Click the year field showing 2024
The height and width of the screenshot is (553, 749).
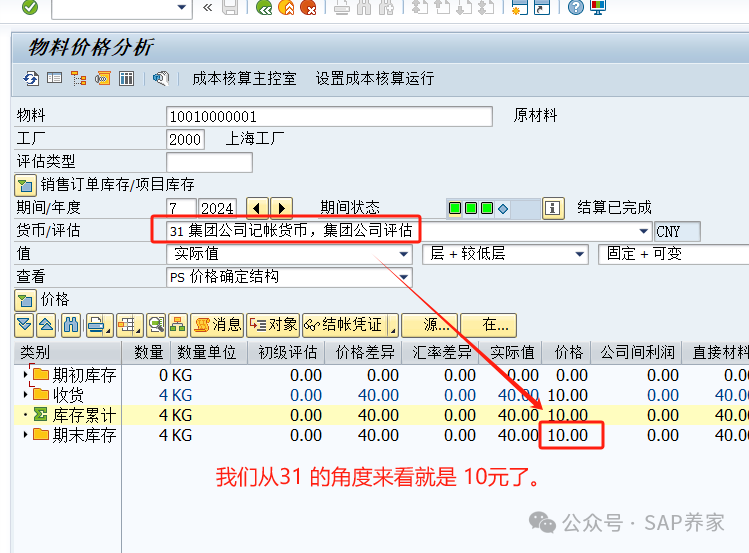tap(218, 208)
